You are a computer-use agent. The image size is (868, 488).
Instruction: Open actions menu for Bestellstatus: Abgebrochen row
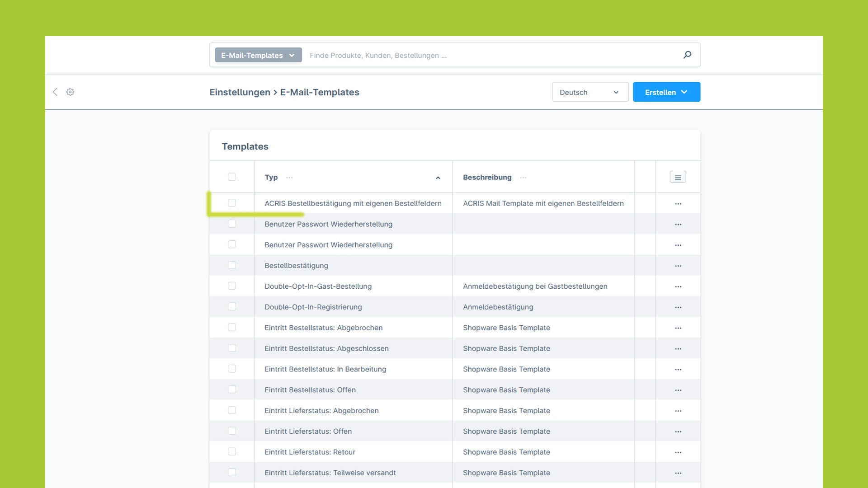tap(678, 328)
